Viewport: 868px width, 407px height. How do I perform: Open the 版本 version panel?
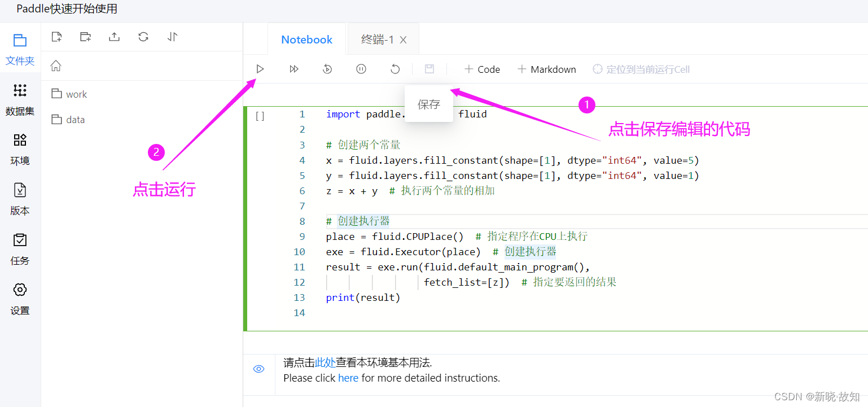20,199
